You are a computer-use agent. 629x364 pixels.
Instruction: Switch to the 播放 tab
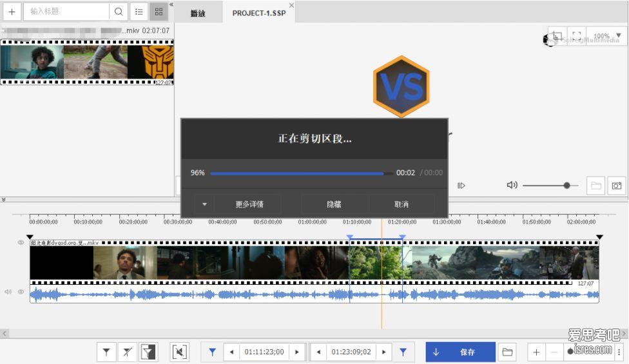point(198,14)
